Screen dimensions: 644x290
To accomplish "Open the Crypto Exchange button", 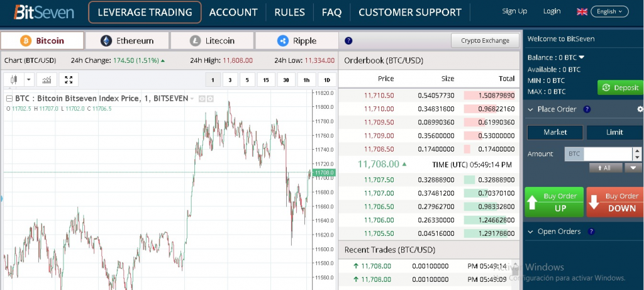I will [x=485, y=41].
